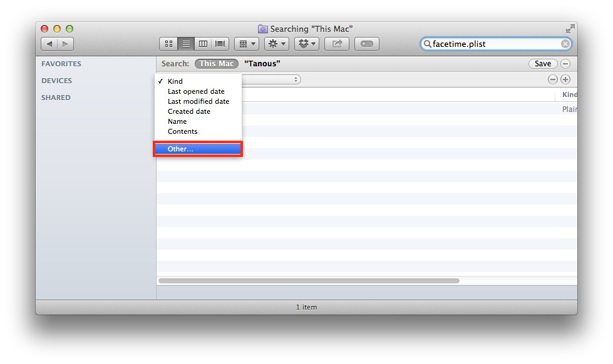Open the criteria value popup menu
613x364 pixels.
click(x=271, y=79)
